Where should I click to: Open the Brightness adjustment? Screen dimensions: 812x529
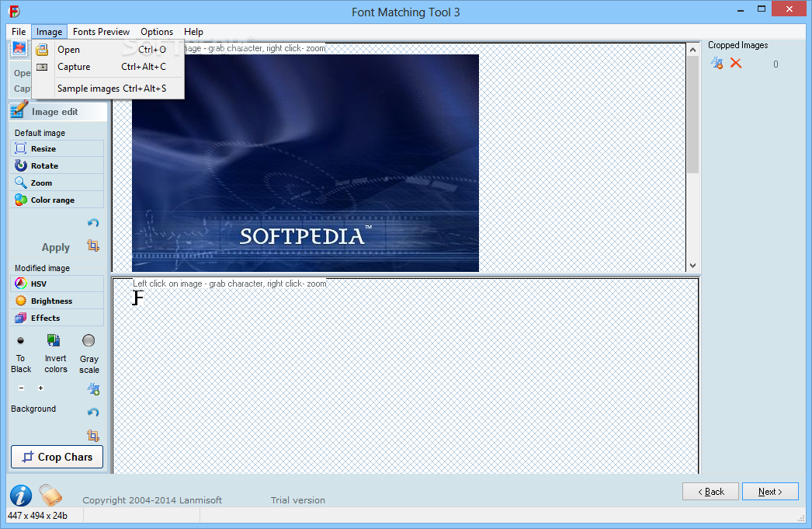[57, 301]
